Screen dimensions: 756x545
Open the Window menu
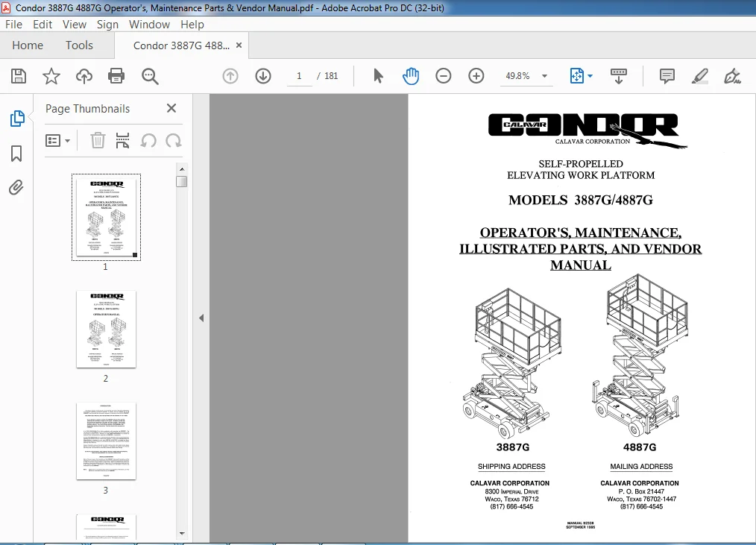coord(149,24)
